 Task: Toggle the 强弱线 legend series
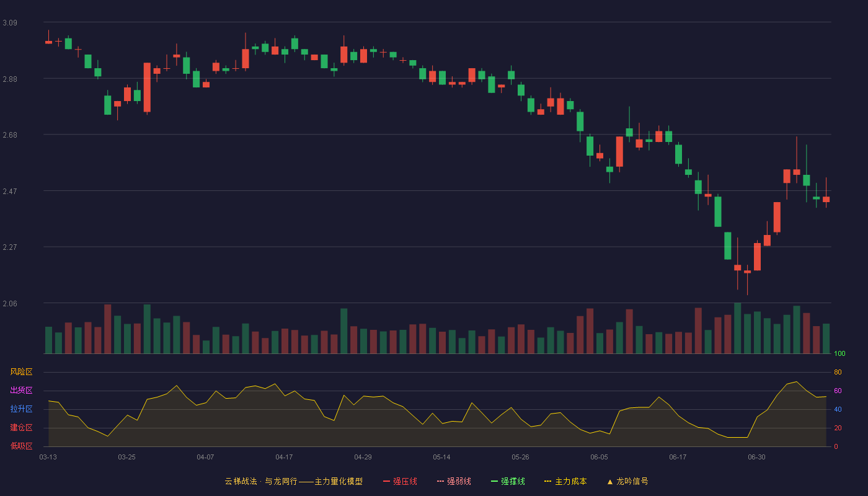[454, 481]
